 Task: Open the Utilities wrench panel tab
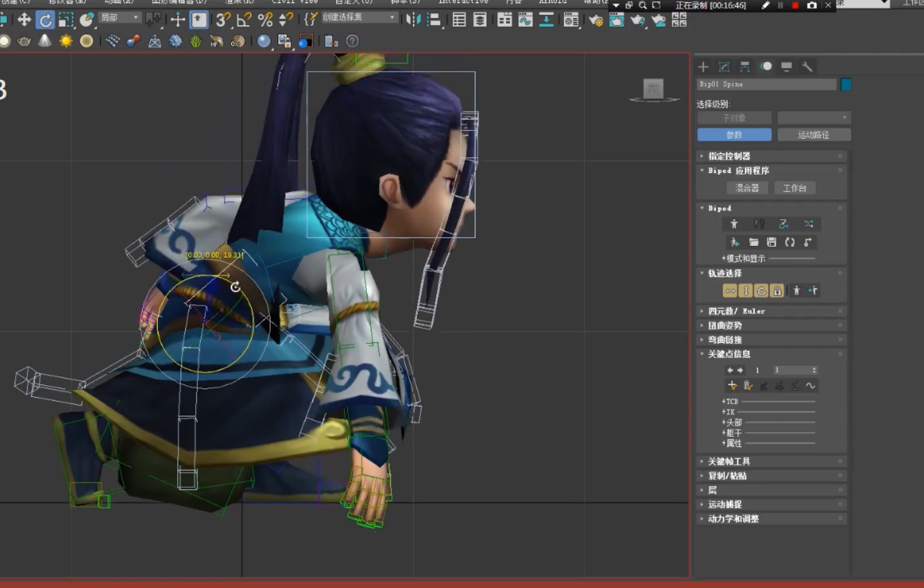[807, 67]
